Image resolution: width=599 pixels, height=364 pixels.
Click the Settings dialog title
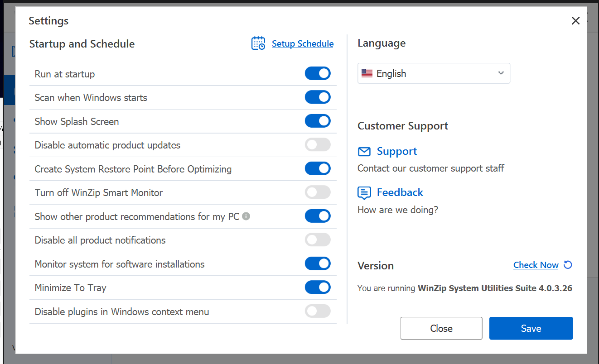(48, 21)
